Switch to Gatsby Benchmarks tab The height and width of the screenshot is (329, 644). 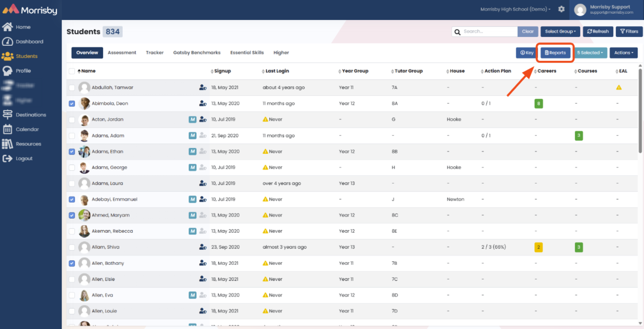click(x=197, y=53)
